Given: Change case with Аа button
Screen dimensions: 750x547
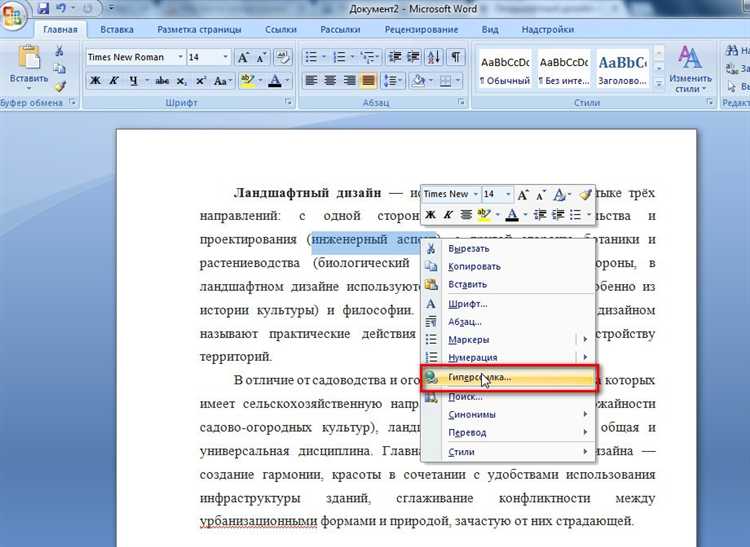Looking at the screenshot, I should [222, 80].
